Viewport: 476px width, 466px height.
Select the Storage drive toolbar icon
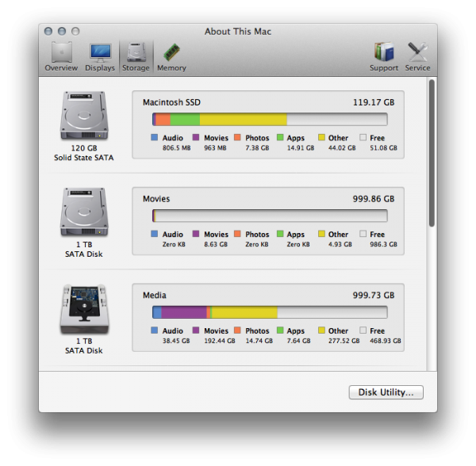pyautogui.click(x=136, y=52)
